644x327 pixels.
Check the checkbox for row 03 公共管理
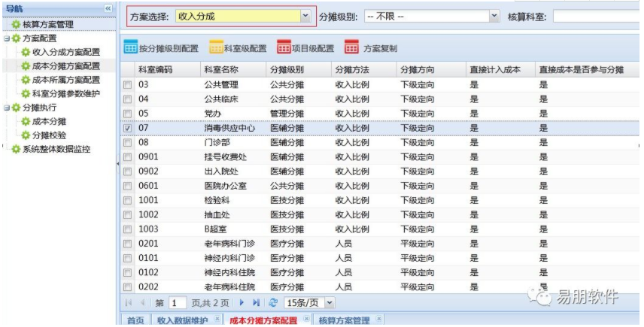click(128, 85)
